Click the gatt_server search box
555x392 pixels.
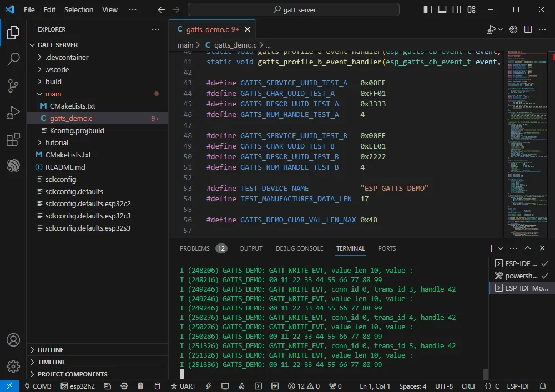pos(293,9)
